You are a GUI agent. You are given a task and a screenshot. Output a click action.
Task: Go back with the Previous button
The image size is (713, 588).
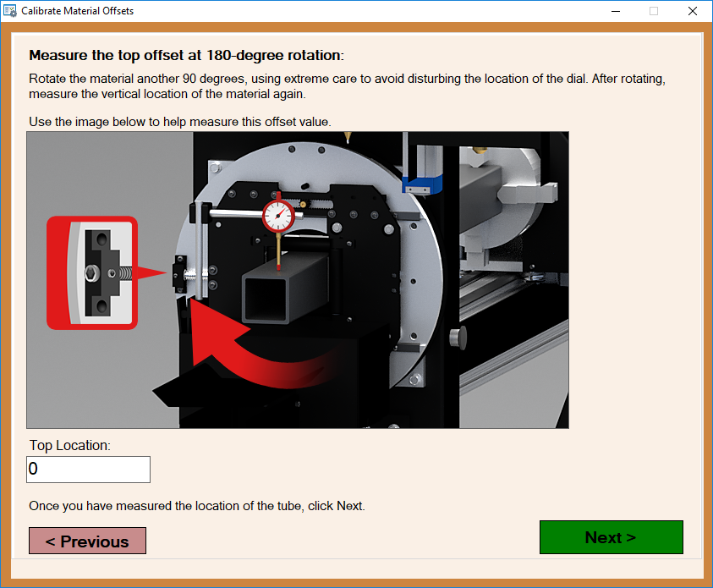click(x=87, y=541)
